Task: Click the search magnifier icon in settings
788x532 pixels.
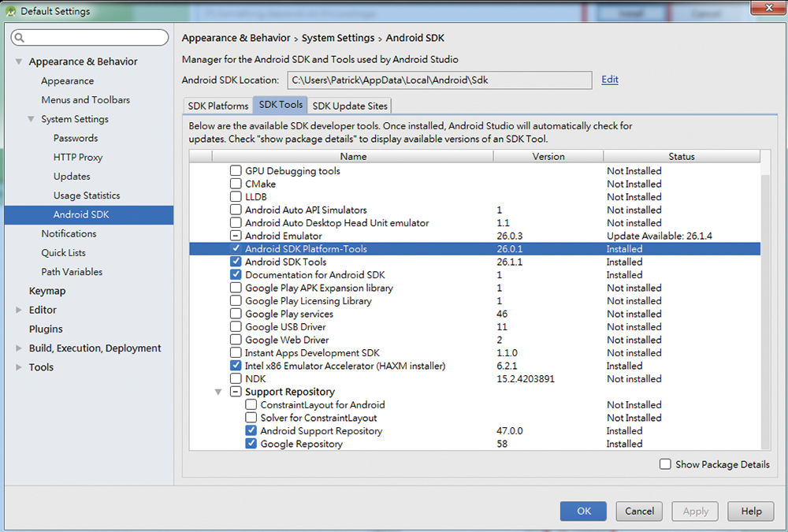Action: pos(19,38)
